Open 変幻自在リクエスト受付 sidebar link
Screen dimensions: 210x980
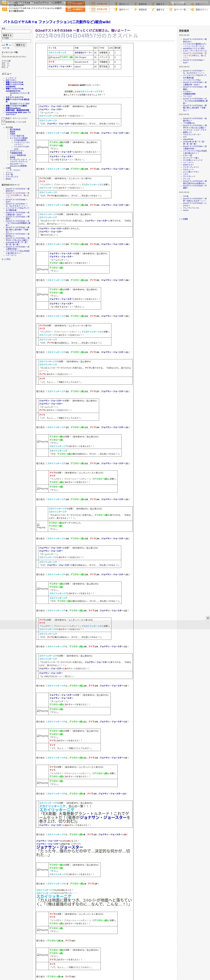coord(19,104)
